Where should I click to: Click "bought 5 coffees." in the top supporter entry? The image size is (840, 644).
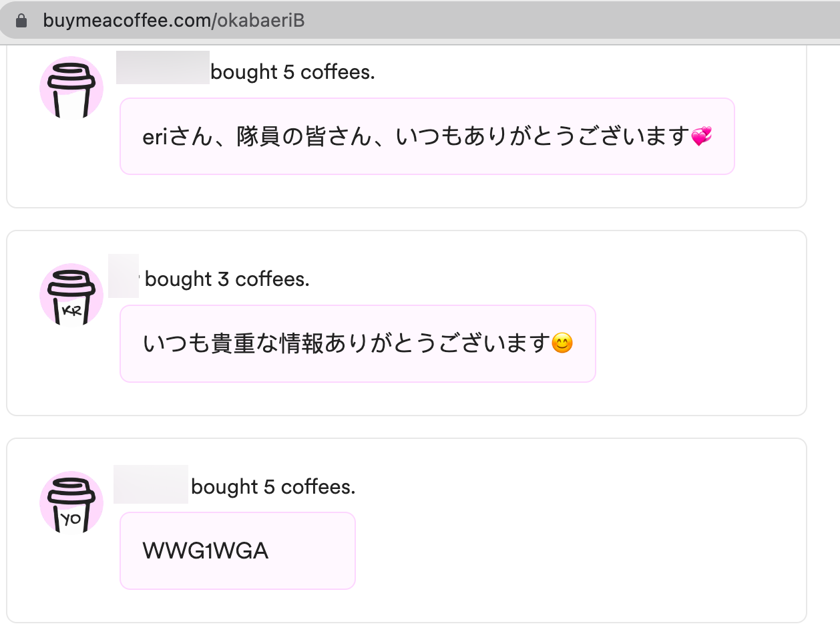coord(292,72)
